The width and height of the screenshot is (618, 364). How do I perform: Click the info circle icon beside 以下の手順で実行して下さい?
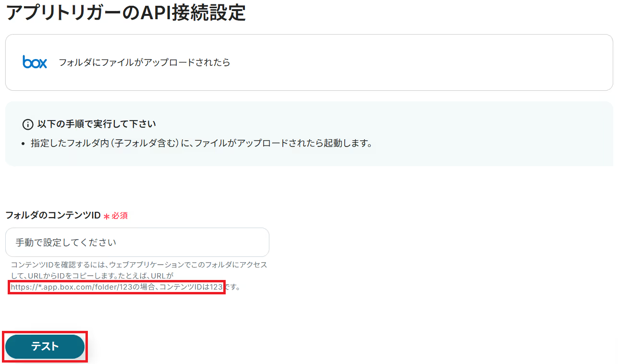pos(28,124)
